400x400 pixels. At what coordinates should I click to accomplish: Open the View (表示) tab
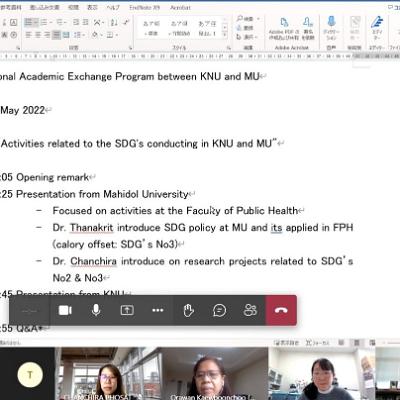[x=92, y=7]
